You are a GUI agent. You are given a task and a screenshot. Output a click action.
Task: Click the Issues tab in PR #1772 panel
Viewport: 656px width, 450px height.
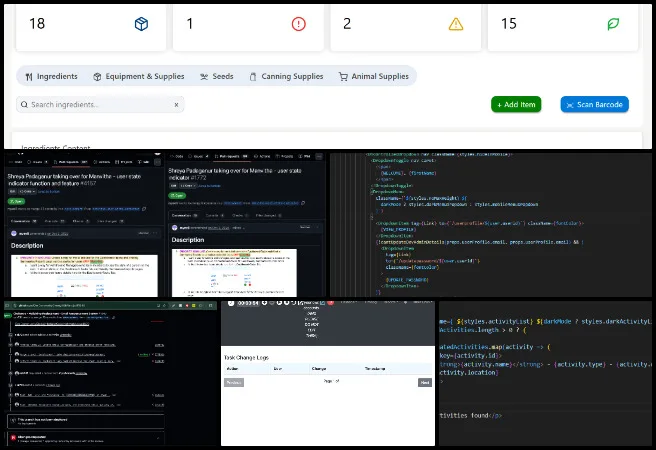click(198, 156)
